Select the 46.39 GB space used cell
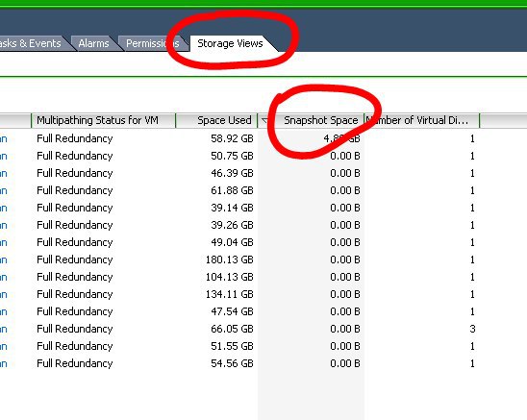The width and height of the screenshot is (527, 420). point(232,173)
